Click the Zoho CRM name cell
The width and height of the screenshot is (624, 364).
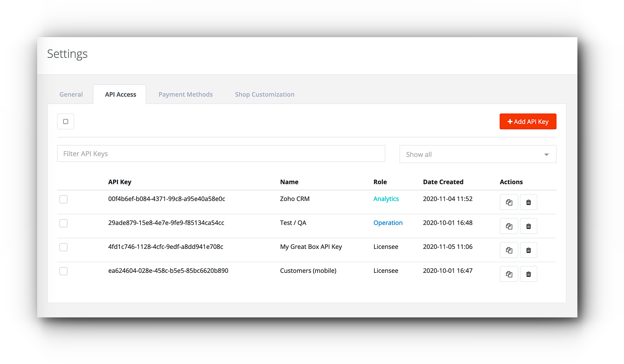pyautogui.click(x=295, y=199)
